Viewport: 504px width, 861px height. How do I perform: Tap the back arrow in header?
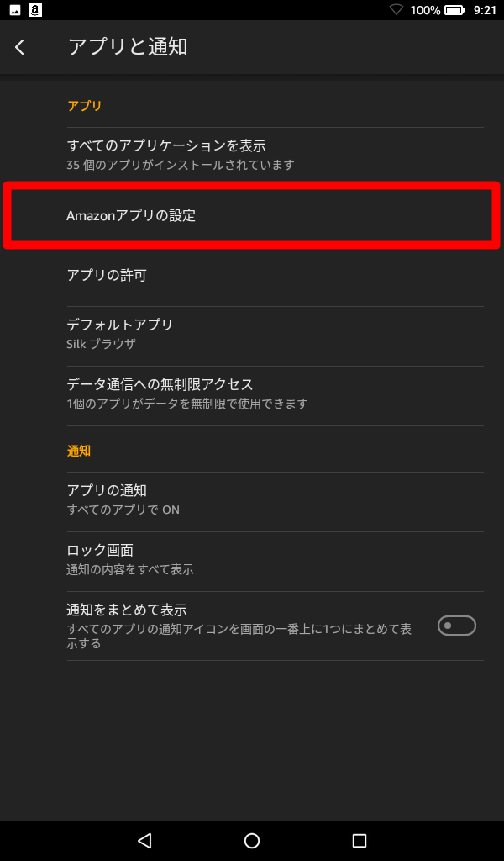tap(20, 47)
